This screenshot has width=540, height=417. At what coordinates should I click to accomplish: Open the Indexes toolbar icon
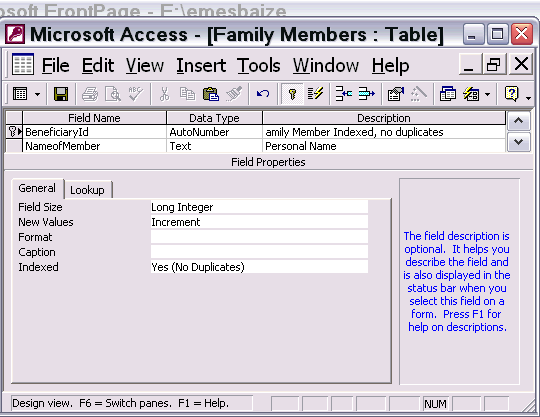coord(315,94)
